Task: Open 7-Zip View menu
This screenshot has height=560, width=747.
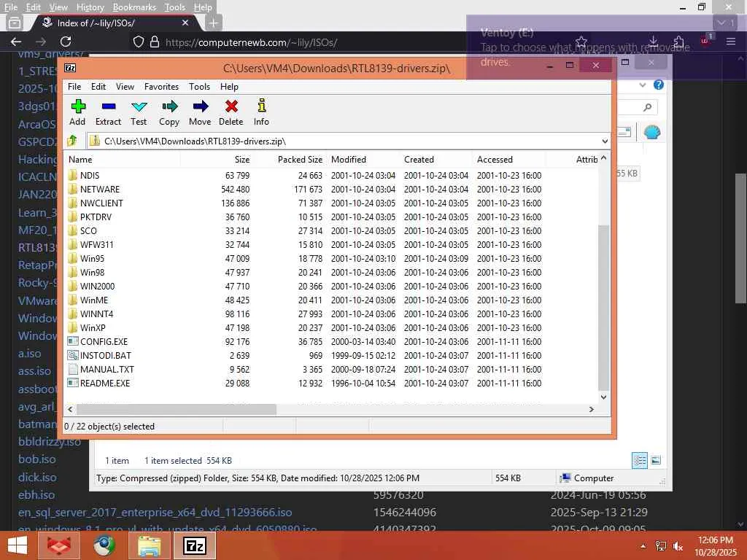Action: coord(125,86)
